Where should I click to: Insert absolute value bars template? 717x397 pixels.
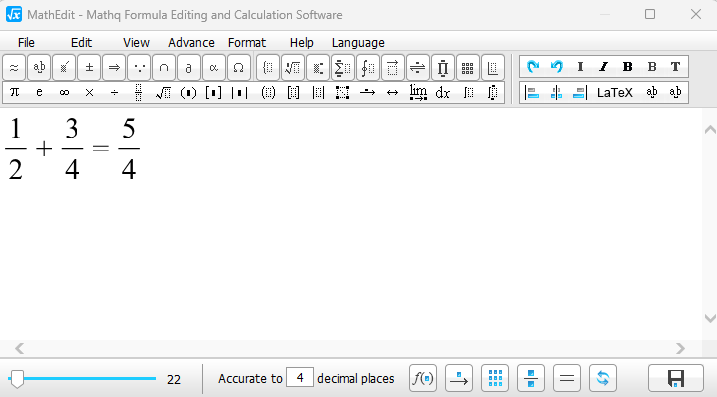click(x=239, y=93)
